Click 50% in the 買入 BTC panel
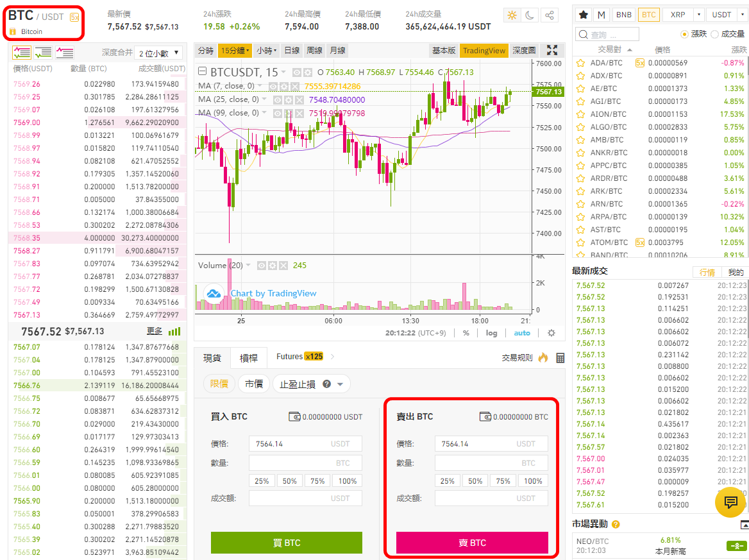The image size is (749, 560). pyautogui.click(x=289, y=481)
